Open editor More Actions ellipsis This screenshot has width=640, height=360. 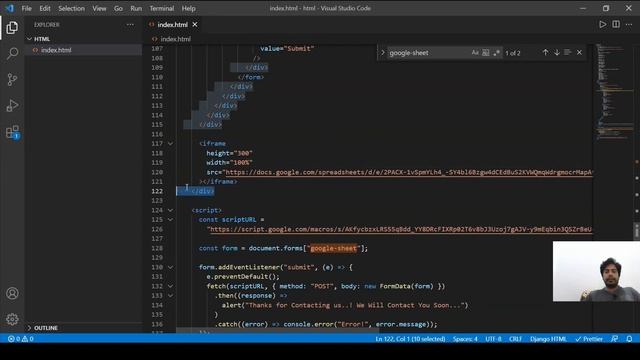[629, 24]
